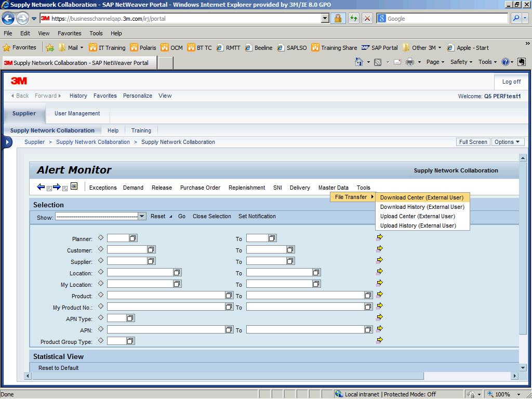532x399 pixels.
Task: Click the Home icon in IE command bar
Action: point(358,62)
